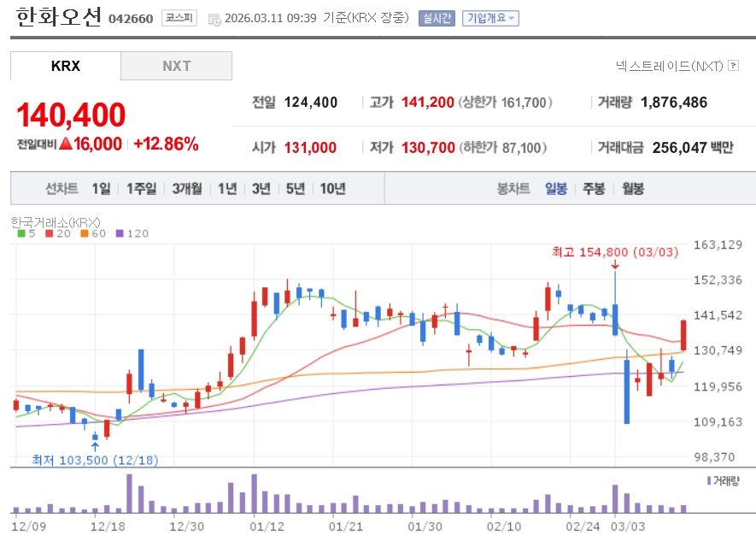Click the 거래량 volume legend on chart
Screen dimensions: 756x541
[723, 480]
